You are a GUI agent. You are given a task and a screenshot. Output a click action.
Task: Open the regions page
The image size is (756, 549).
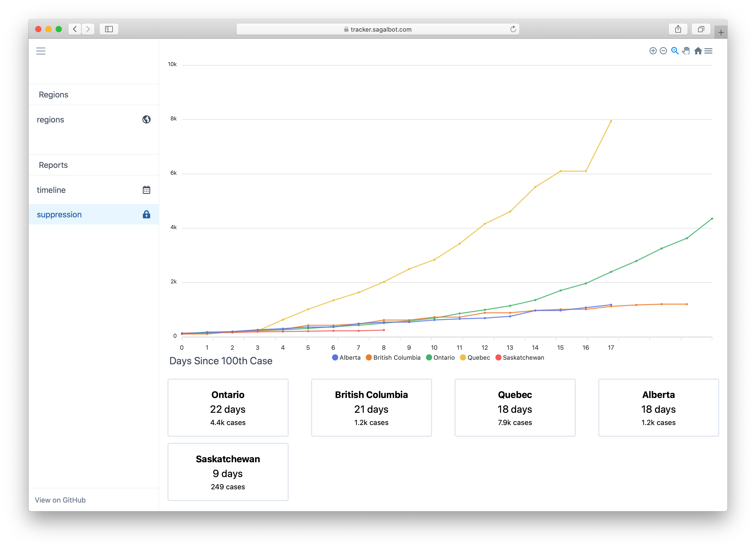point(50,119)
